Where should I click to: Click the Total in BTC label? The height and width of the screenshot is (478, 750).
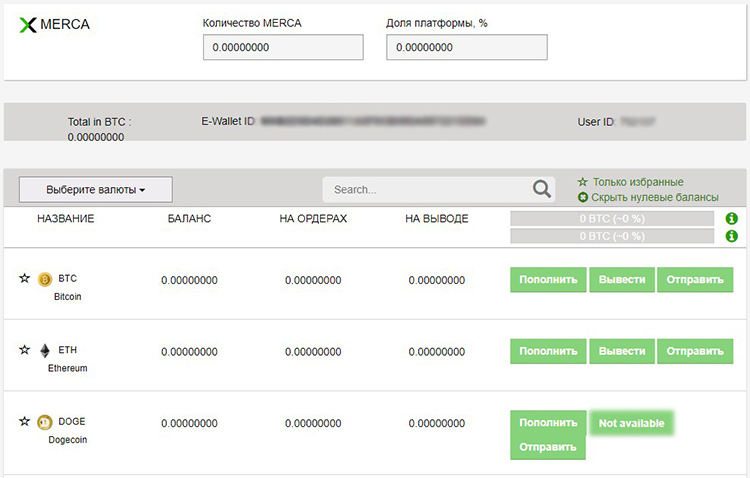click(99, 122)
